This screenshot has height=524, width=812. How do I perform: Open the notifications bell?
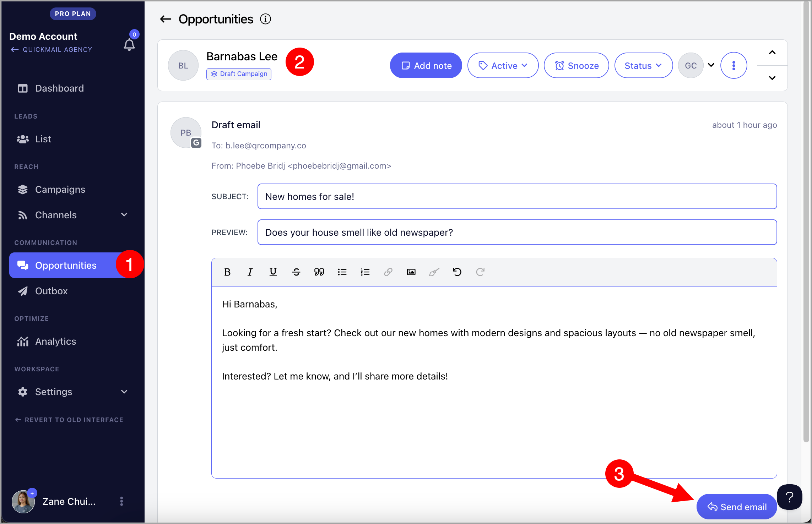tap(129, 44)
